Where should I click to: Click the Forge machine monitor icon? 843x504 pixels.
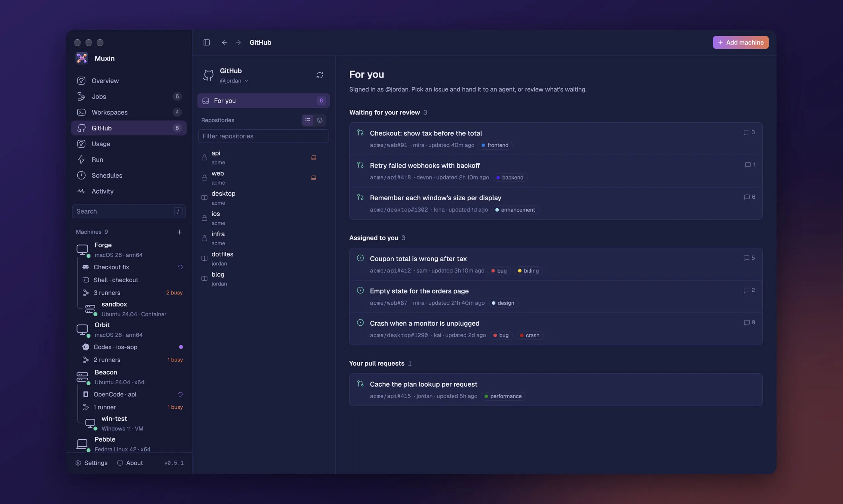coord(82,250)
